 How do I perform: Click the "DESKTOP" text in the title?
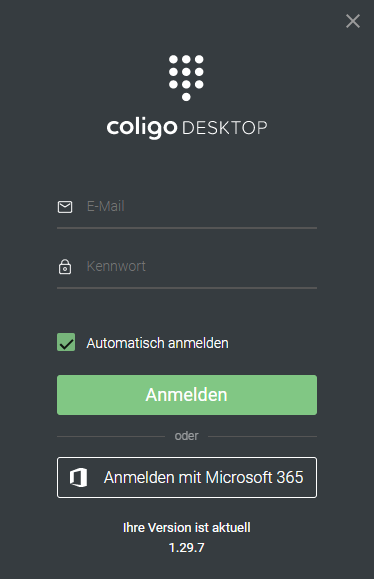pos(224,128)
